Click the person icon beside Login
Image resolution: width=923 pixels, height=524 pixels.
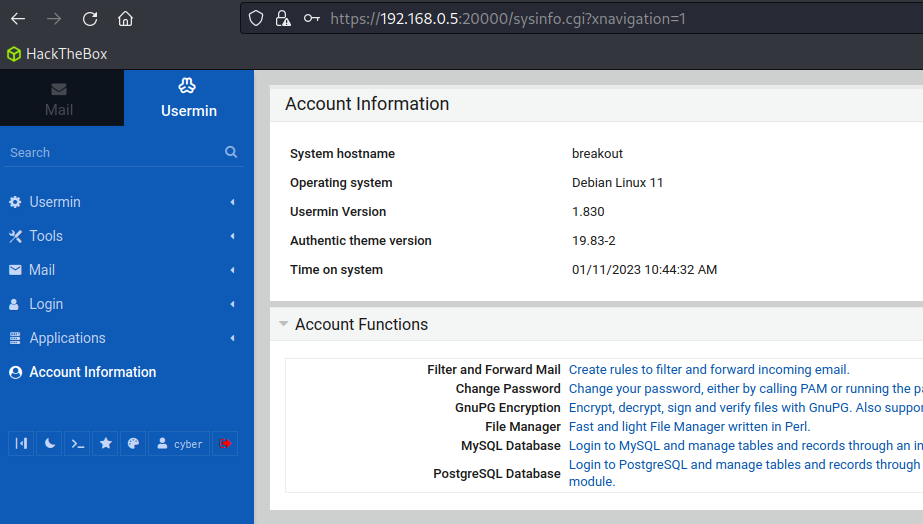pyautogui.click(x=14, y=304)
